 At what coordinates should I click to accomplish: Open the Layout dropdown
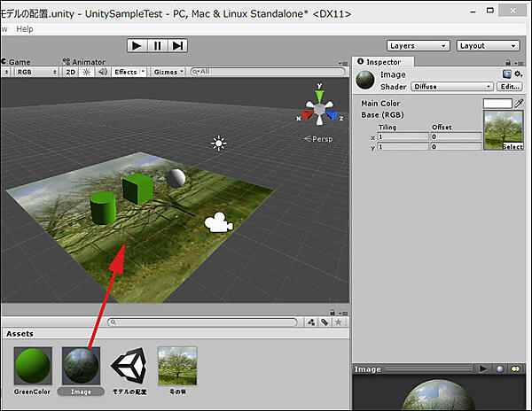(488, 46)
